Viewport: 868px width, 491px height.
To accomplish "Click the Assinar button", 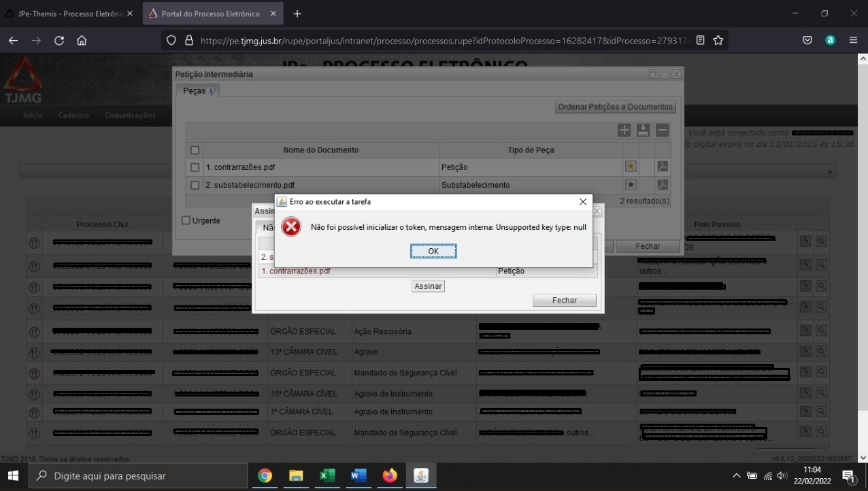I will [427, 286].
